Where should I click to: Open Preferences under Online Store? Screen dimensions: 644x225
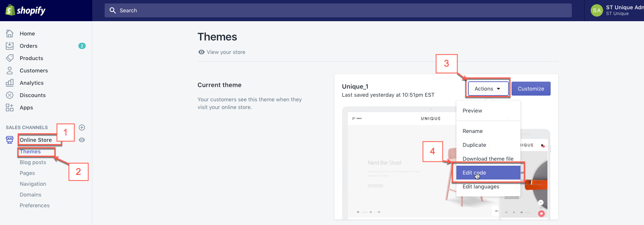pyautogui.click(x=34, y=205)
